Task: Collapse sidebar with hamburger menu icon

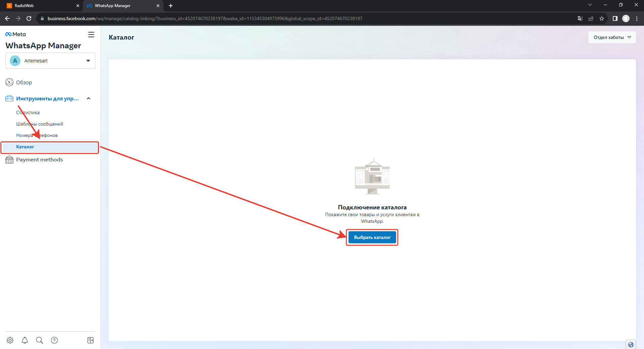Action: (91, 35)
